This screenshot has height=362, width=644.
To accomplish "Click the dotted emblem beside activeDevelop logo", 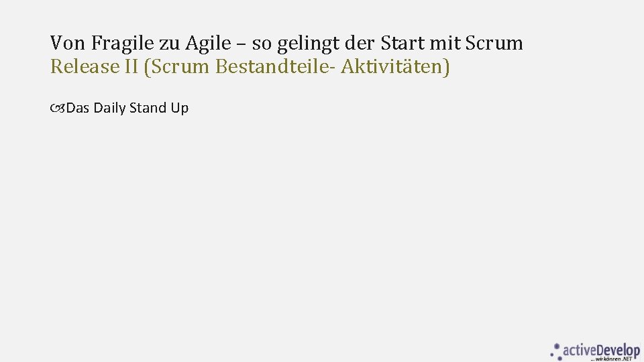I will pos(555,351).
